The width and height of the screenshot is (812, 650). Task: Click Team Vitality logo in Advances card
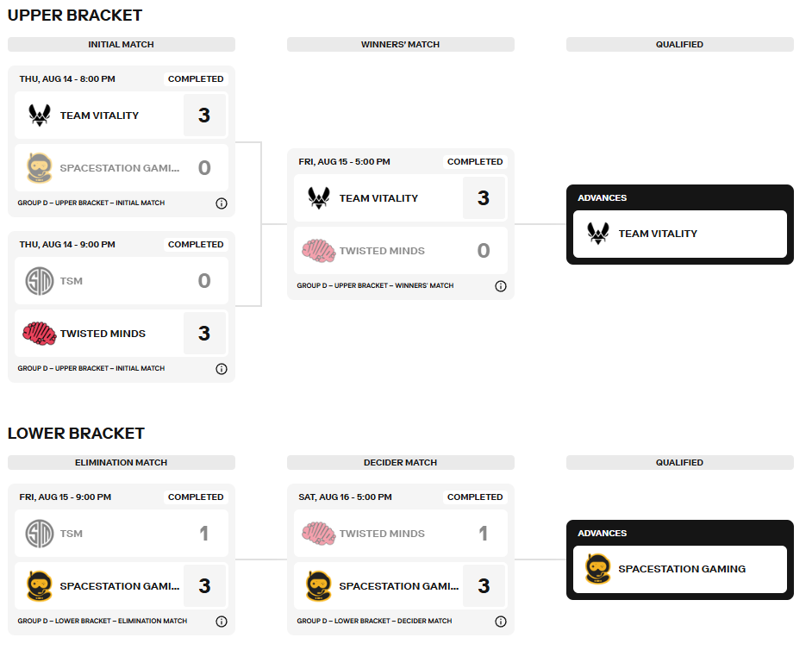(598, 234)
